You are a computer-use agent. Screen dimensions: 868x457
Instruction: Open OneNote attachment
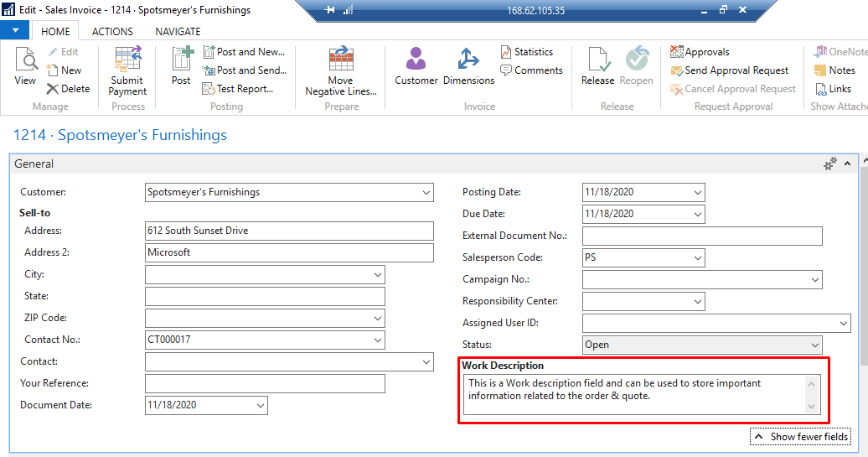840,52
